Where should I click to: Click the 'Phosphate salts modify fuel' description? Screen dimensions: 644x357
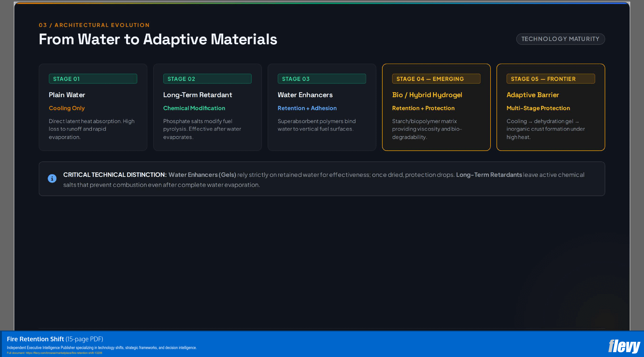202,129
